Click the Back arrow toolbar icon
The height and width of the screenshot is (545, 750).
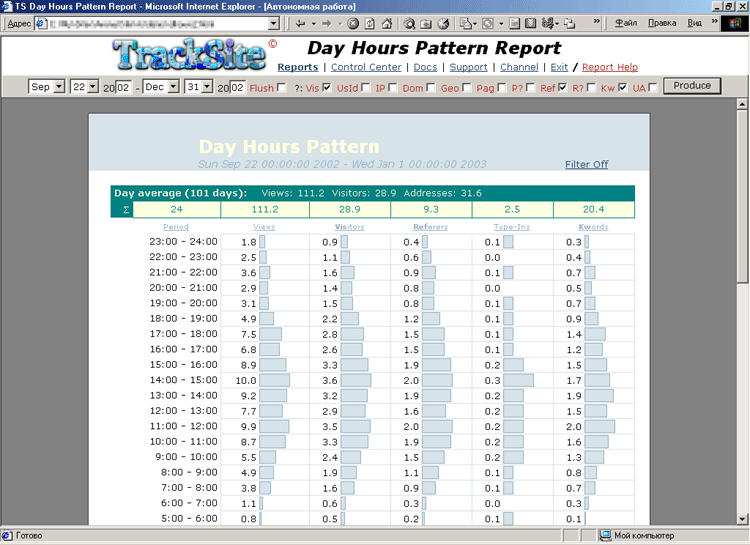(x=300, y=23)
